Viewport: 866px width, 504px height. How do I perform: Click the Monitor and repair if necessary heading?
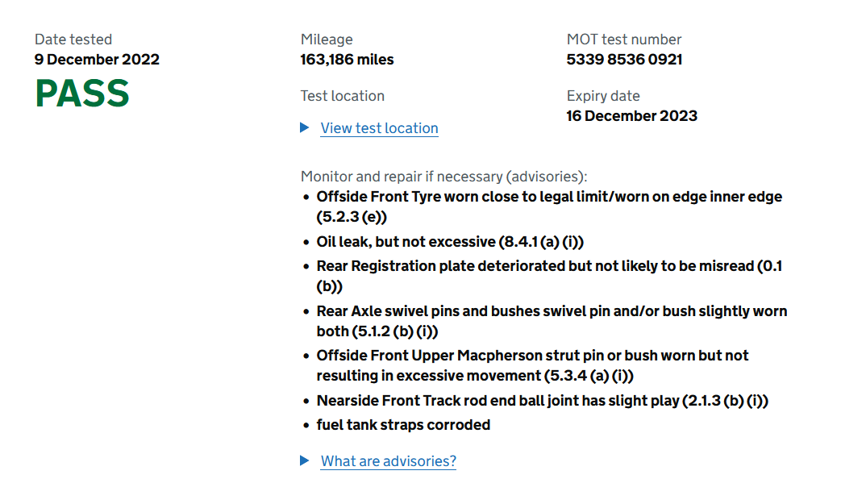[444, 177]
